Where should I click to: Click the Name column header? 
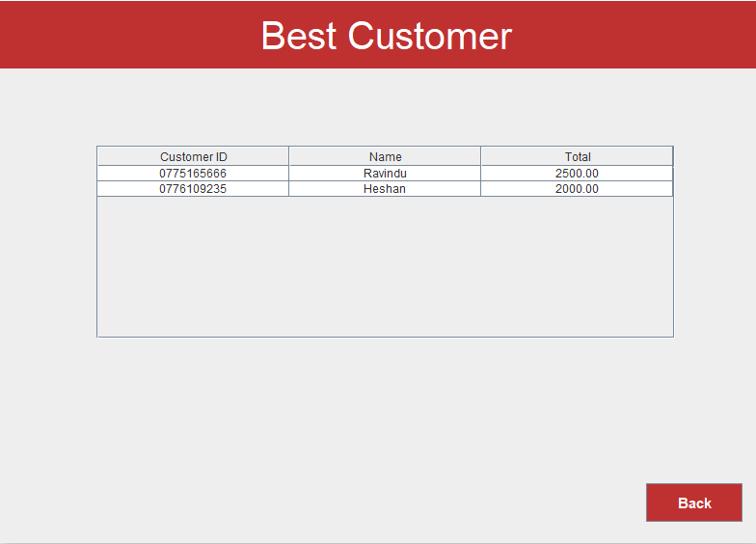385,156
